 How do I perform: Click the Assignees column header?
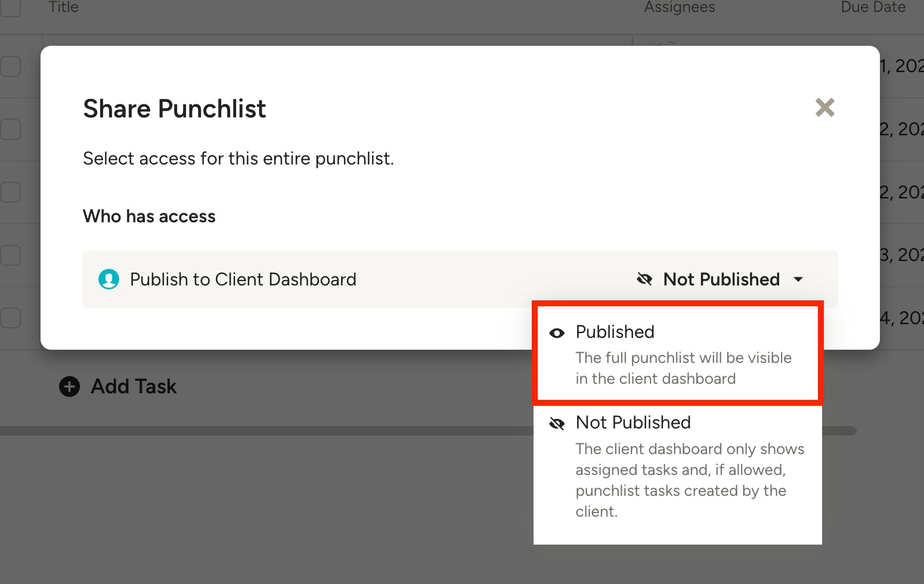tap(679, 7)
